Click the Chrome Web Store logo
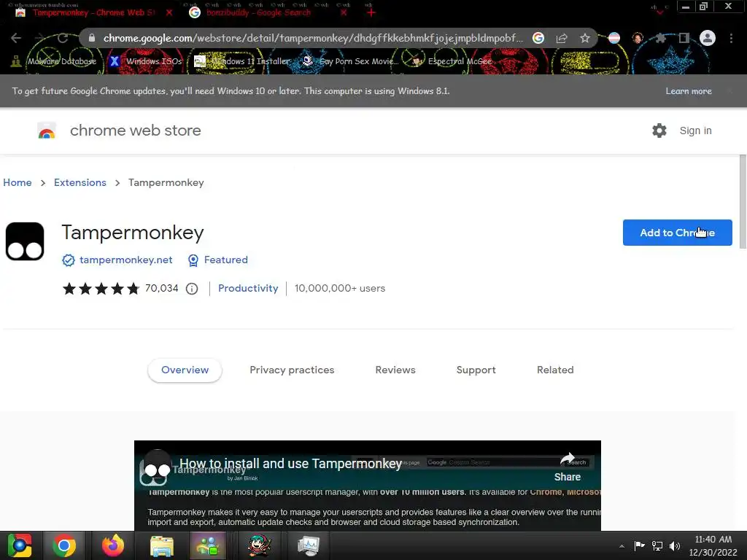 pyautogui.click(x=47, y=131)
